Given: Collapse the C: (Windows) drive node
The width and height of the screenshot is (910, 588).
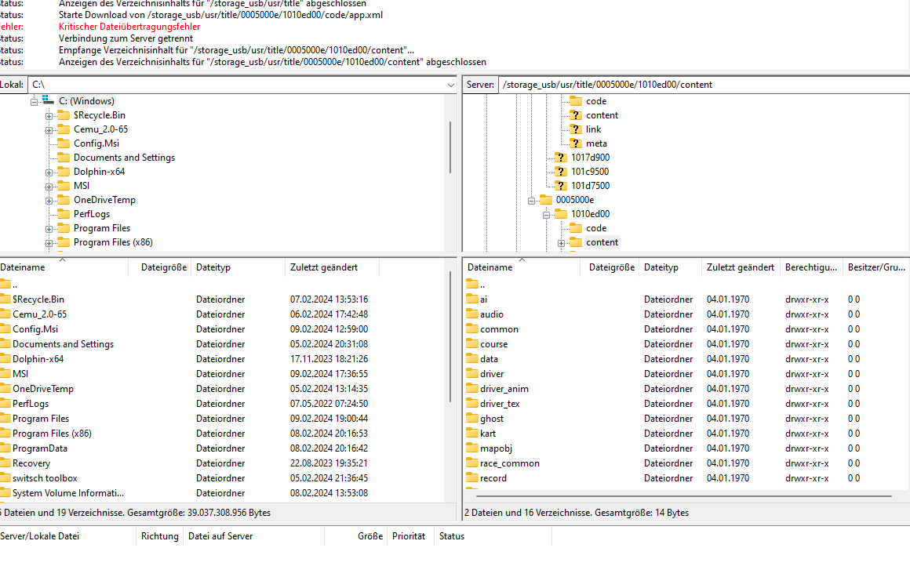Looking at the screenshot, I should coord(35,102).
